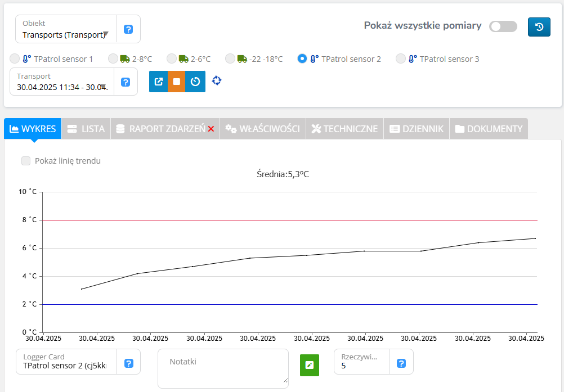Click the history button at top right
The height and width of the screenshot is (392, 564).
(539, 27)
